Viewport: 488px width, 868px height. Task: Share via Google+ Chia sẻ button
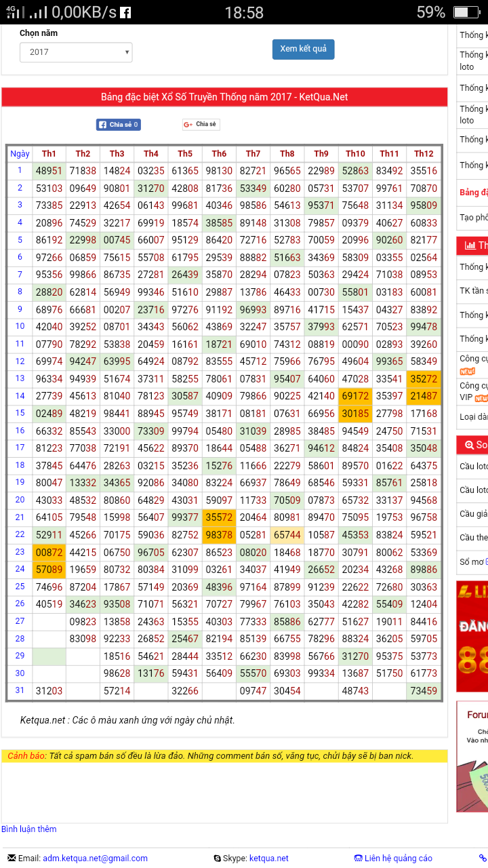point(201,125)
